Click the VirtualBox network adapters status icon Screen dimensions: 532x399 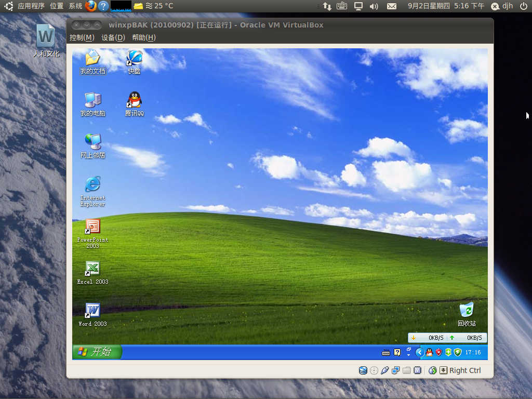click(x=395, y=370)
